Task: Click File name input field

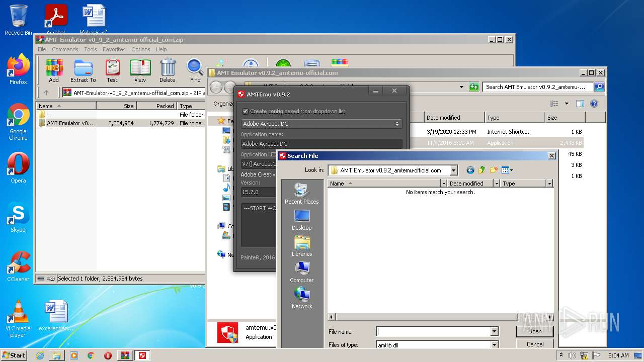Action: [434, 331]
